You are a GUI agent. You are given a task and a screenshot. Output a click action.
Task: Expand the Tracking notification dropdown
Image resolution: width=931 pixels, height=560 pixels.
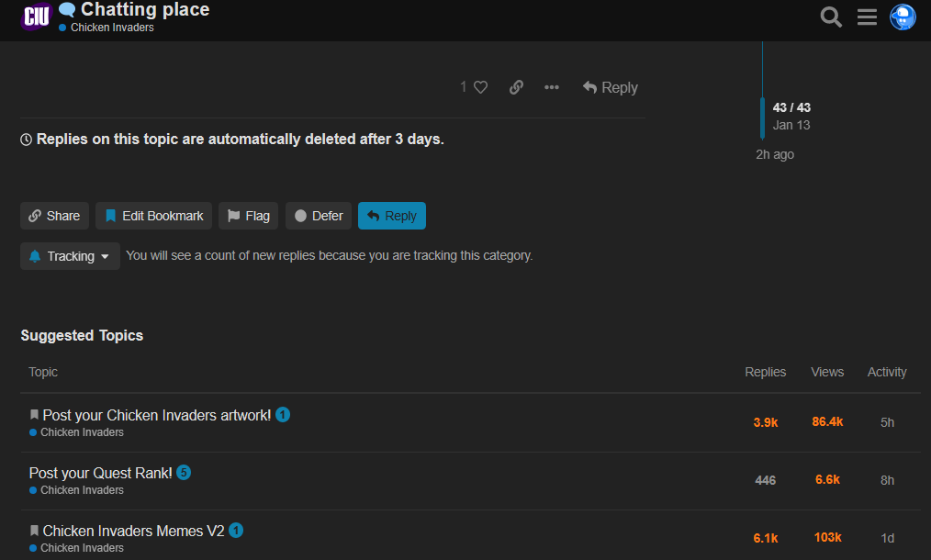click(70, 256)
